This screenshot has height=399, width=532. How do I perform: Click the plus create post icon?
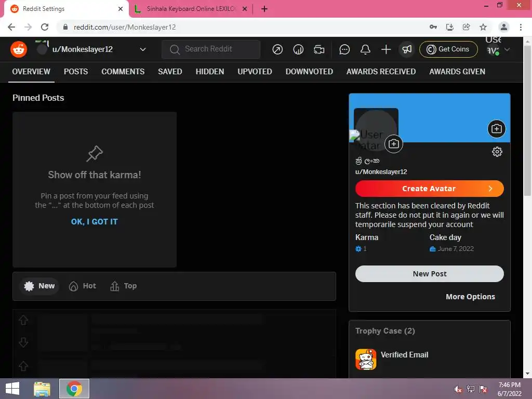tap(386, 49)
